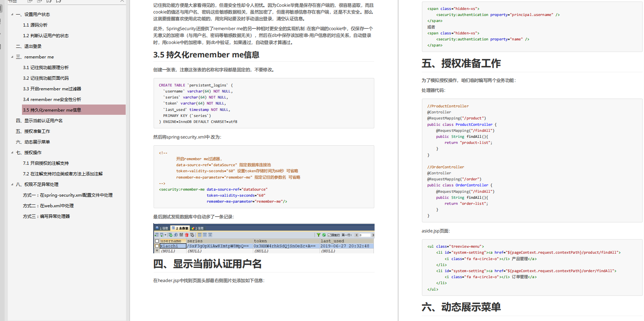Click the series value /SxF3gOpXiAwKImtpW8MpQ==
This screenshot has width=644, height=321.
[x=218, y=246]
